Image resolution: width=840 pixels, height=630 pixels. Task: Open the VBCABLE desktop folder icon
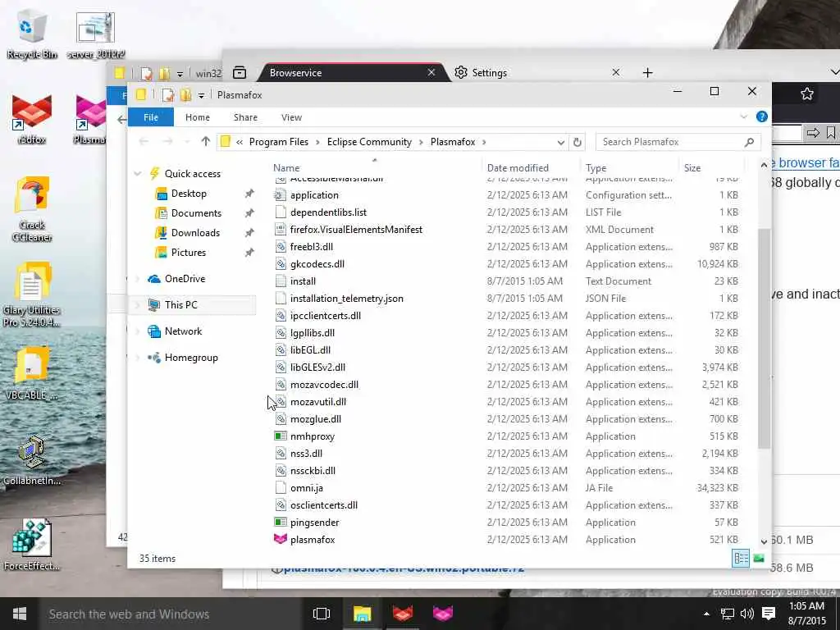click(32, 374)
